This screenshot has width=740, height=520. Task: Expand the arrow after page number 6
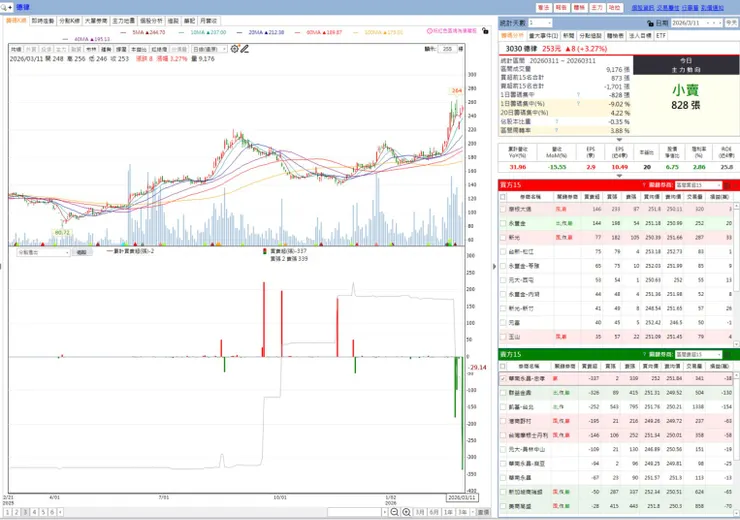click(60, 512)
